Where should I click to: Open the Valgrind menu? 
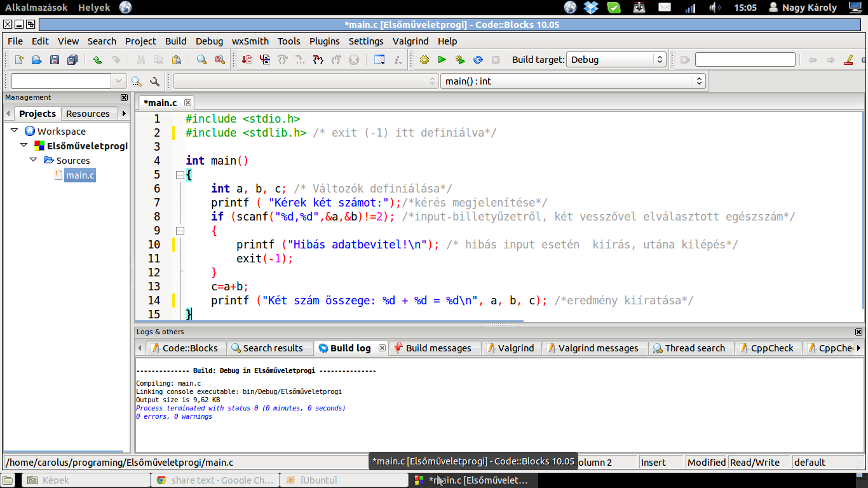(x=410, y=41)
